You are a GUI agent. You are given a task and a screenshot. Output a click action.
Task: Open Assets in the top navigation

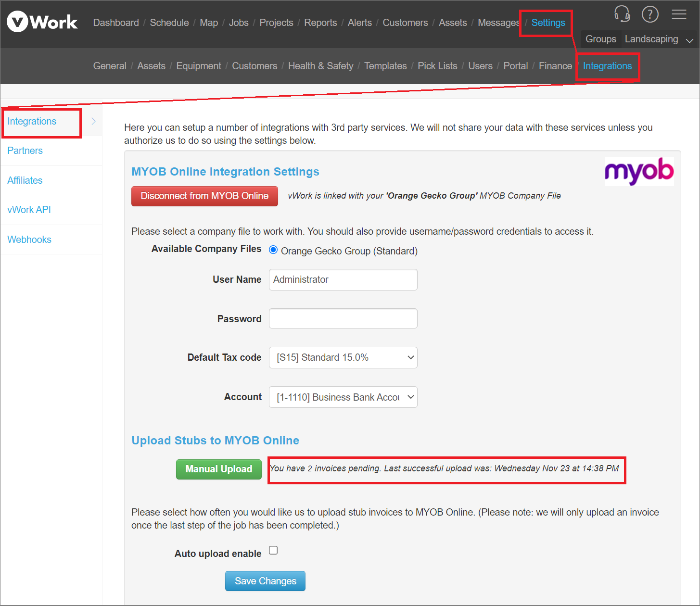coord(453,23)
